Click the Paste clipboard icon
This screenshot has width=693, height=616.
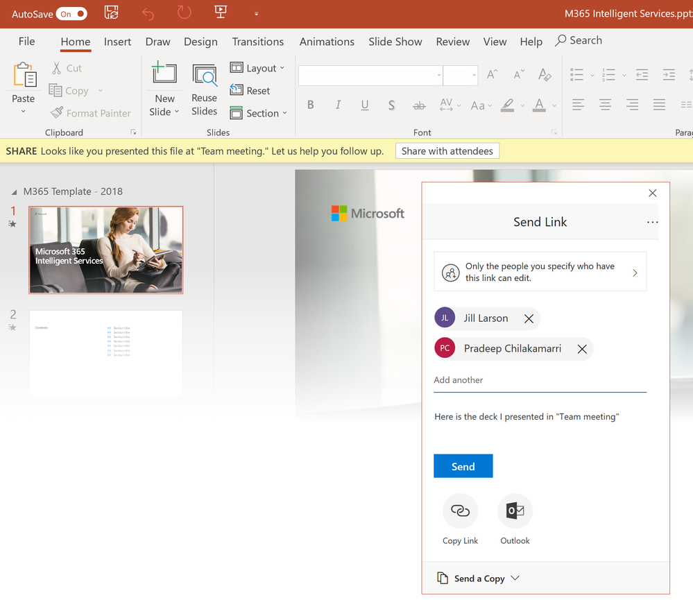pyautogui.click(x=24, y=74)
